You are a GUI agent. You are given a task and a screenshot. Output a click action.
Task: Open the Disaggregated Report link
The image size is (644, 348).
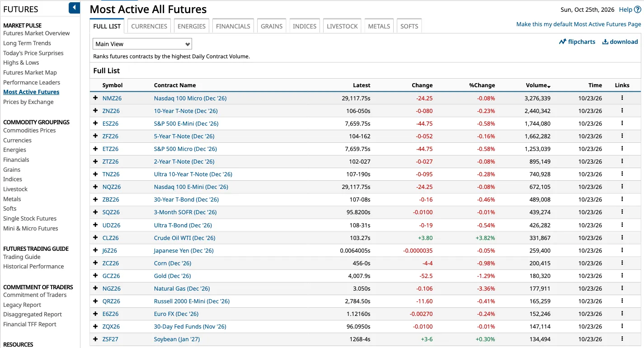click(33, 314)
